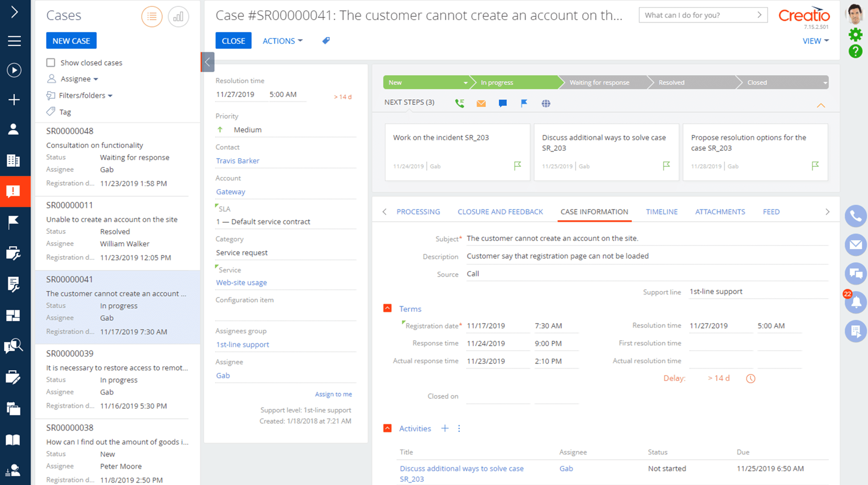
Task: Open the Assignee filter dropdown
Action: 79,79
